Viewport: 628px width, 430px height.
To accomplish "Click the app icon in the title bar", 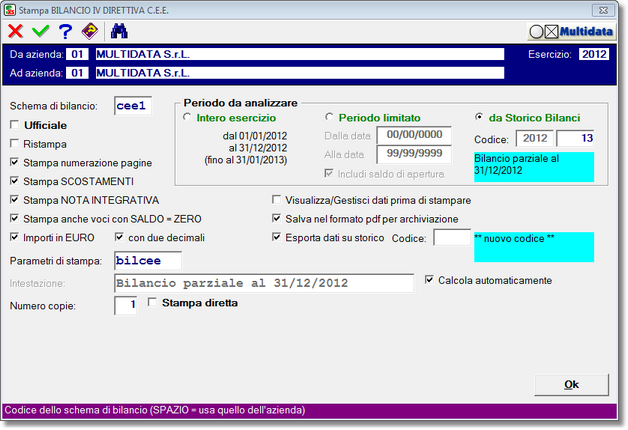I will point(10,10).
